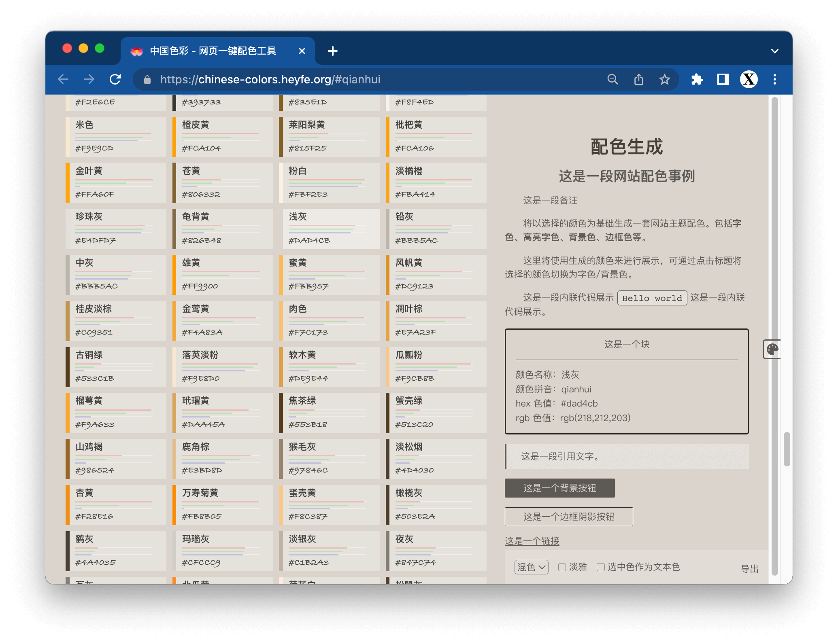Viewport: 838px width, 644px height.
Task: Select the 雄黄 color card
Action: pos(223,275)
